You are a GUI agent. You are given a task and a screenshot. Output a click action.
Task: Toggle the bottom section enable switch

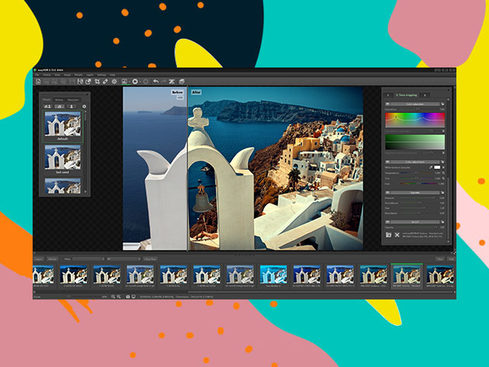pos(388,222)
